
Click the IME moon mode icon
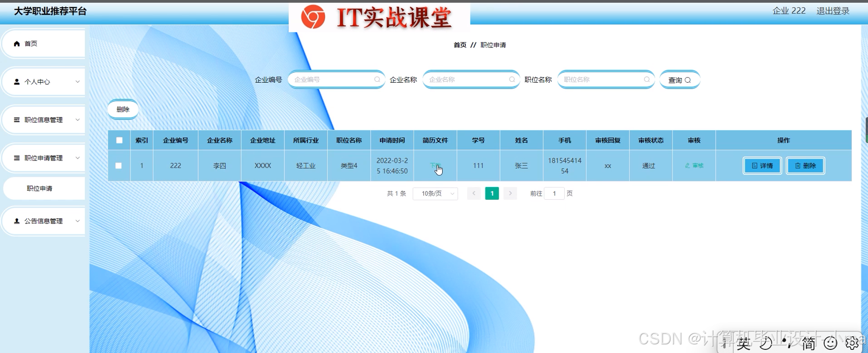point(766,344)
